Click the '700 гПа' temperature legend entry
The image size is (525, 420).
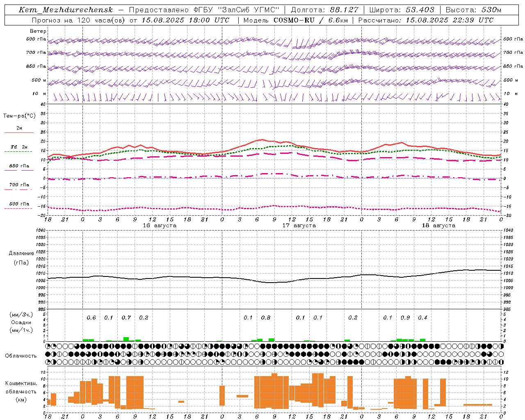pos(19,185)
